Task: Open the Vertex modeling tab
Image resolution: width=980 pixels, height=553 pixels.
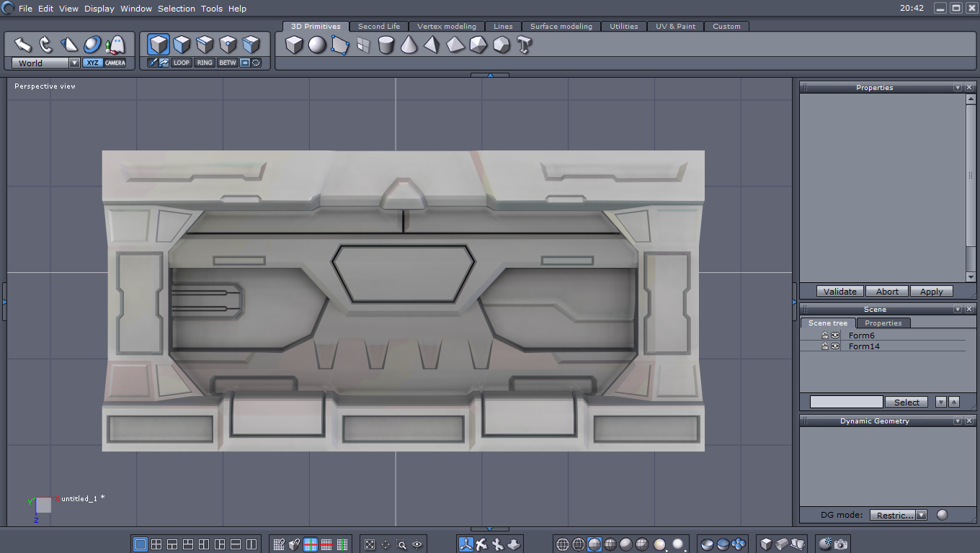Action: point(447,27)
